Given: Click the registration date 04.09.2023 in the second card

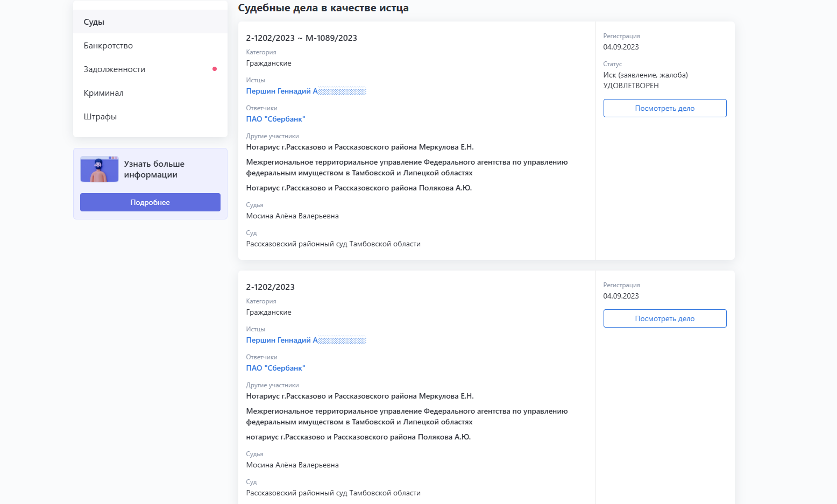Looking at the screenshot, I should coord(621,296).
